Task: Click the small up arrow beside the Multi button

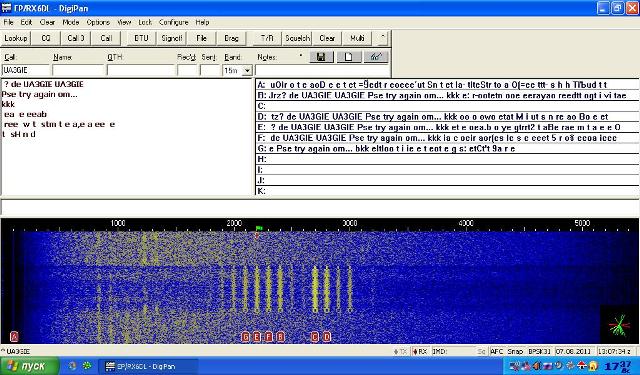Action: [x=382, y=38]
